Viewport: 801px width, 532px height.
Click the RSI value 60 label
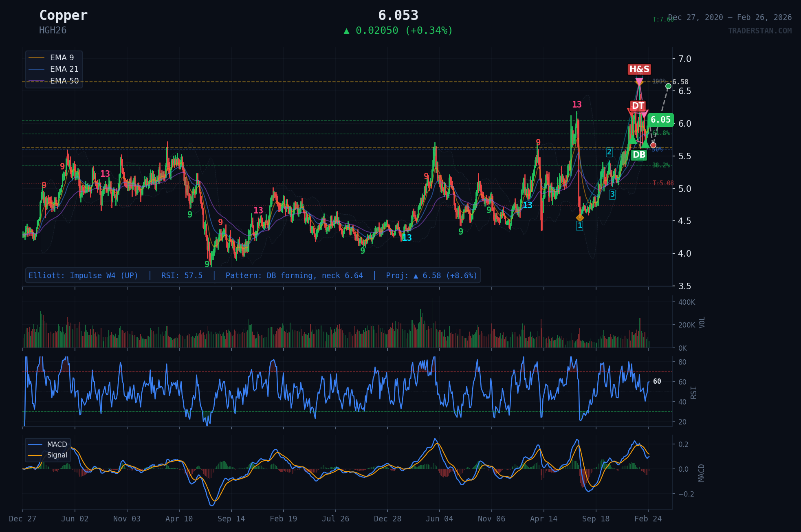coord(657,381)
